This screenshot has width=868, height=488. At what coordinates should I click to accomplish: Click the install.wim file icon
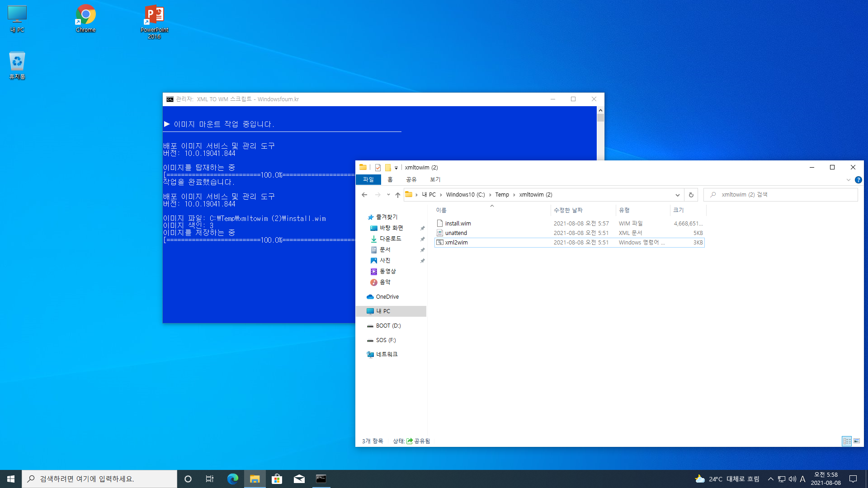(x=440, y=223)
